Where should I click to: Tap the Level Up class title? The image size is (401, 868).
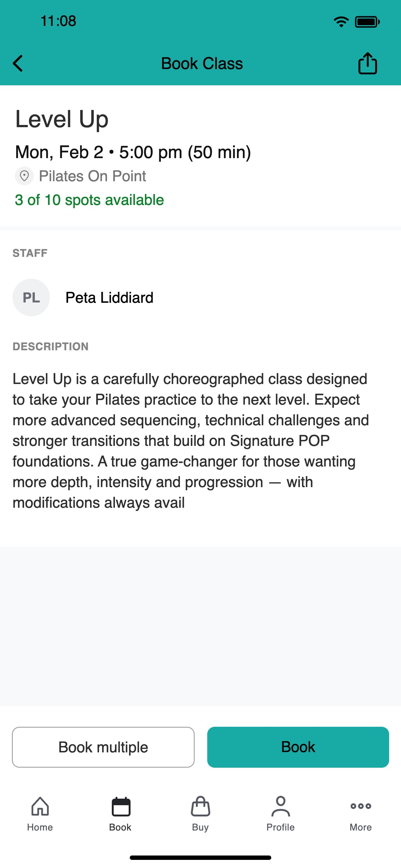point(62,119)
